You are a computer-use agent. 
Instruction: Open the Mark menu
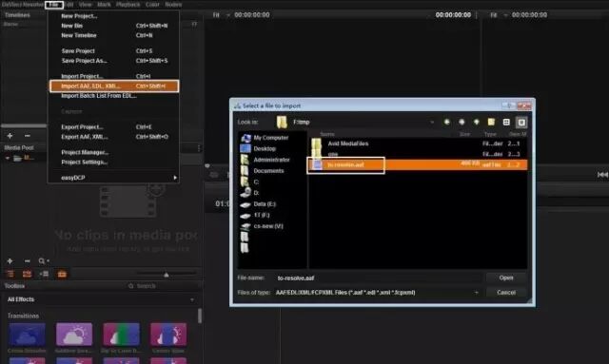(x=104, y=5)
